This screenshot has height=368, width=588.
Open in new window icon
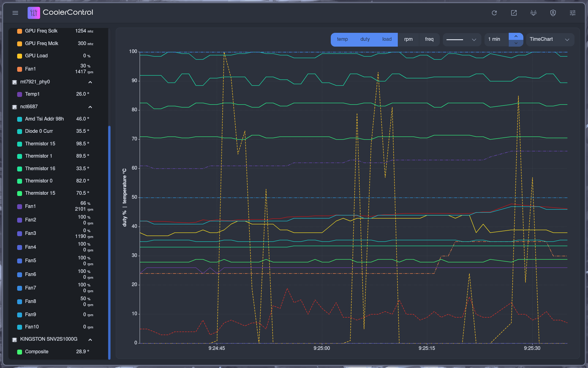pyautogui.click(x=514, y=13)
